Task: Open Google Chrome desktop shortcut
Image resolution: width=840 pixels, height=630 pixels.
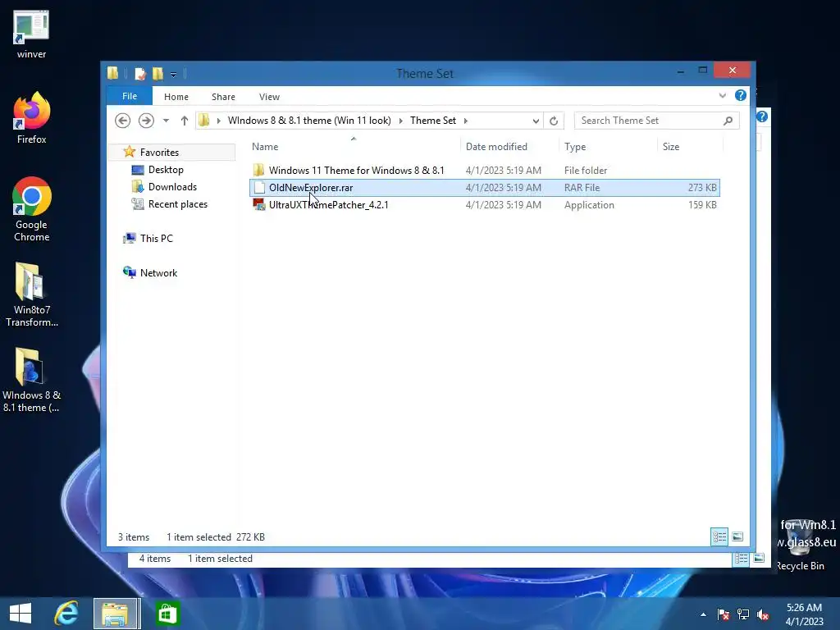Action: tap(31, 209)
